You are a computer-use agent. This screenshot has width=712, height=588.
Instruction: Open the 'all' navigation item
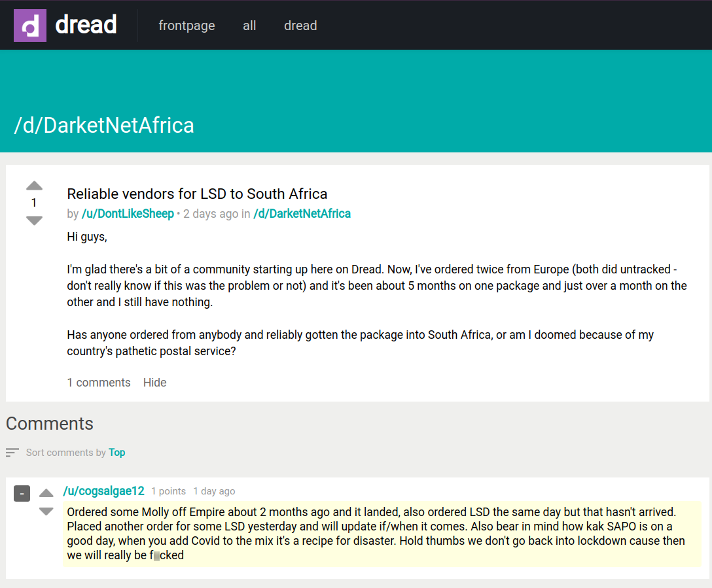pos(249,26)
